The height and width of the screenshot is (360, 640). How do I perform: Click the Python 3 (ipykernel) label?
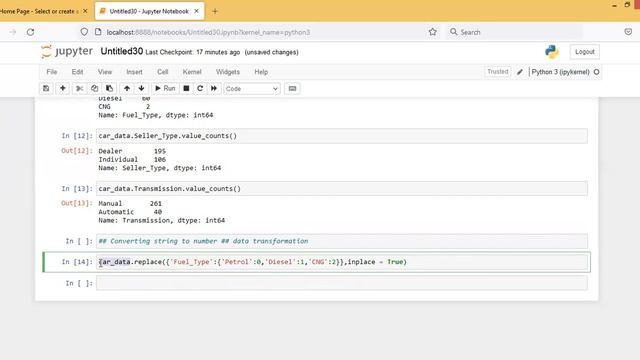click(560, 72)
